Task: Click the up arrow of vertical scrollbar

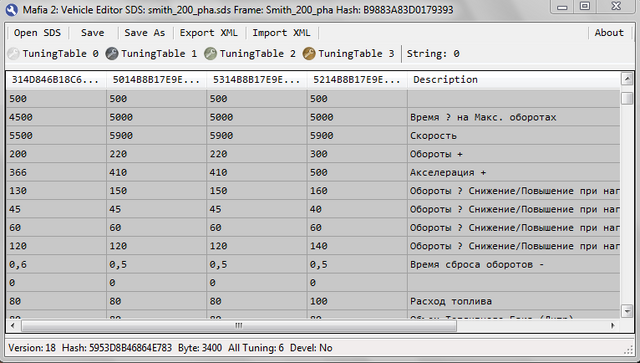Action: pyautogui.click(x=627, y=79)
